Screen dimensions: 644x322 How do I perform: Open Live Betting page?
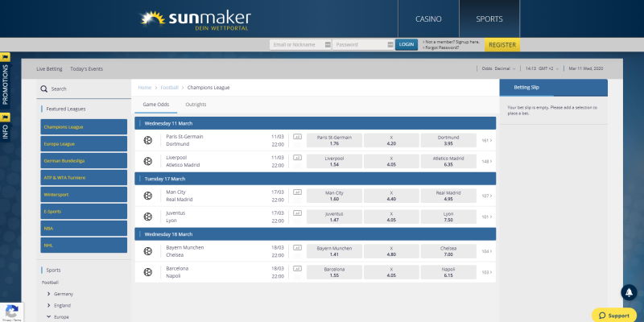(x=49, y=69)
